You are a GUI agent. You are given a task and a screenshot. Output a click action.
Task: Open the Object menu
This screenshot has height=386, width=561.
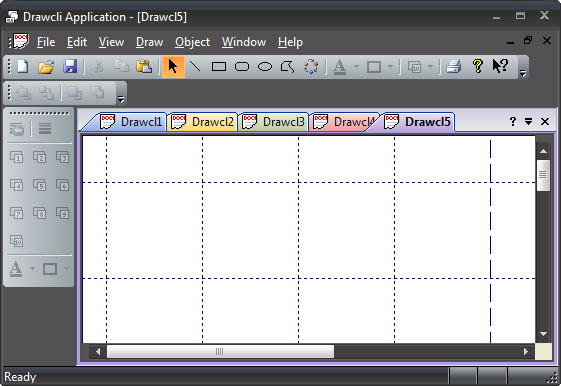coord(192,42)
